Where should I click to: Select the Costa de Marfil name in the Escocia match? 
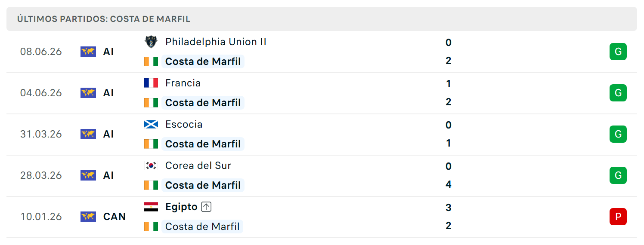(203, 144)
